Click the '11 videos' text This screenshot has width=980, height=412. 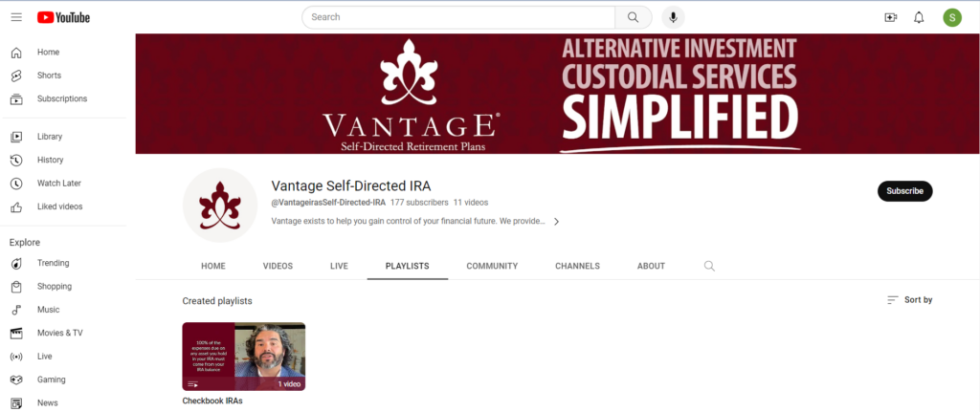[x=471, y=203]
